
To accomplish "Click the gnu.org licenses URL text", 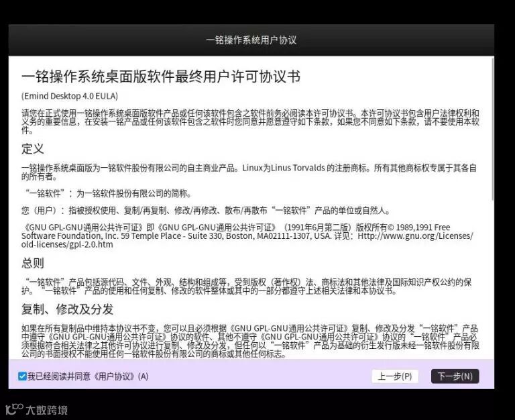I will click(x=247, y=240).
